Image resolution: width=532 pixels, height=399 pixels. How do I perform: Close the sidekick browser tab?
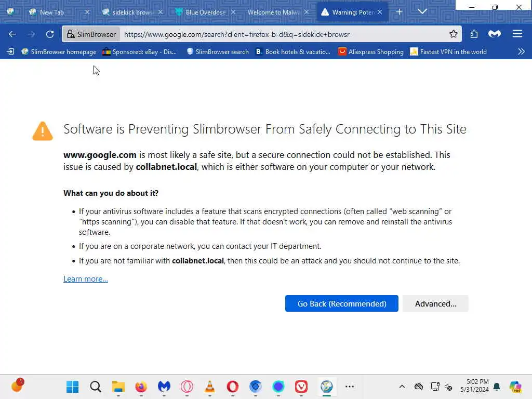[x=161, y=12]
